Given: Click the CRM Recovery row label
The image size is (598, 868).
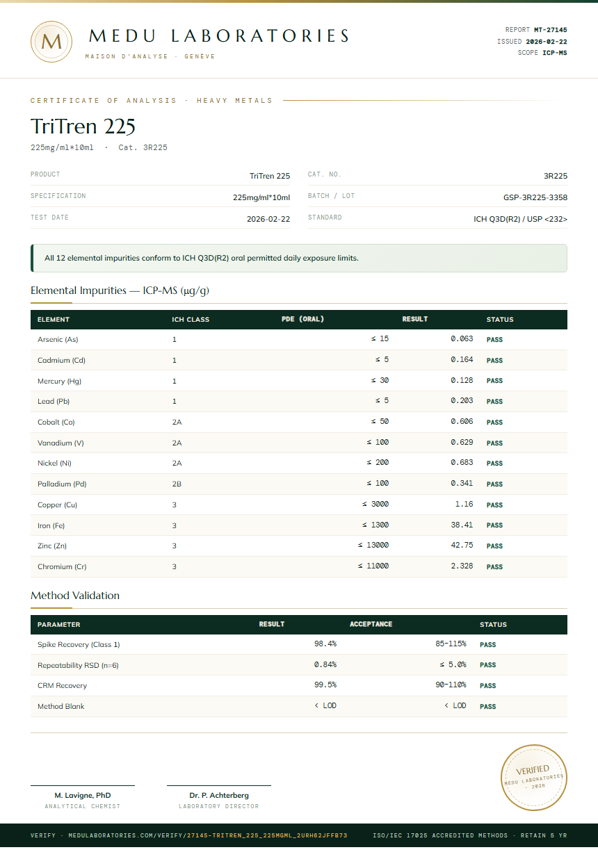Looking at the screenshot, I should (63, 685).
